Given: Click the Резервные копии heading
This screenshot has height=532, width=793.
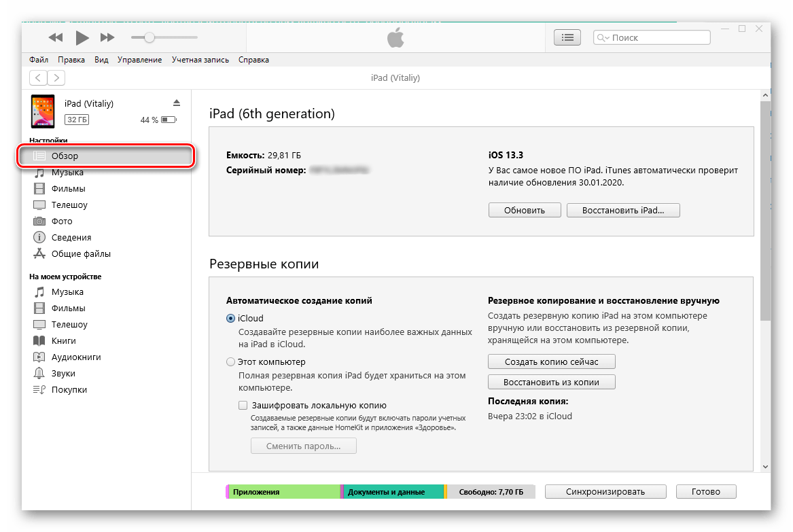Looking at the screenshot, I should [x=264, y=264].
